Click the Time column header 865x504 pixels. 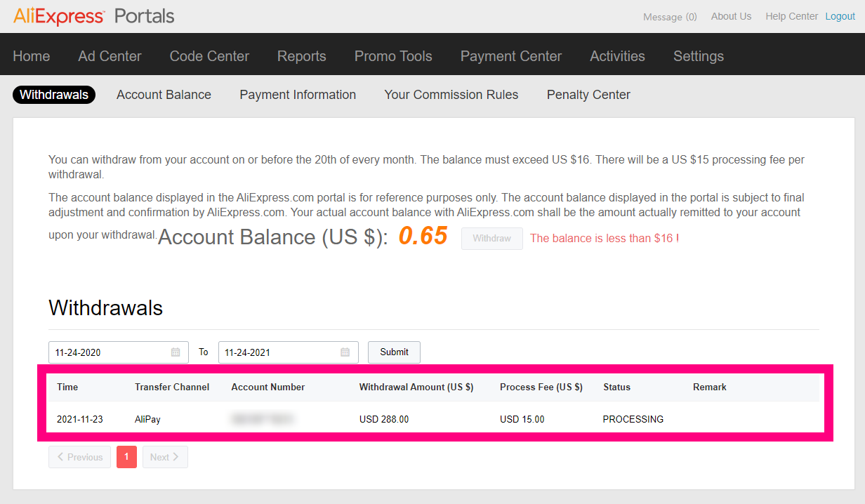67,387
